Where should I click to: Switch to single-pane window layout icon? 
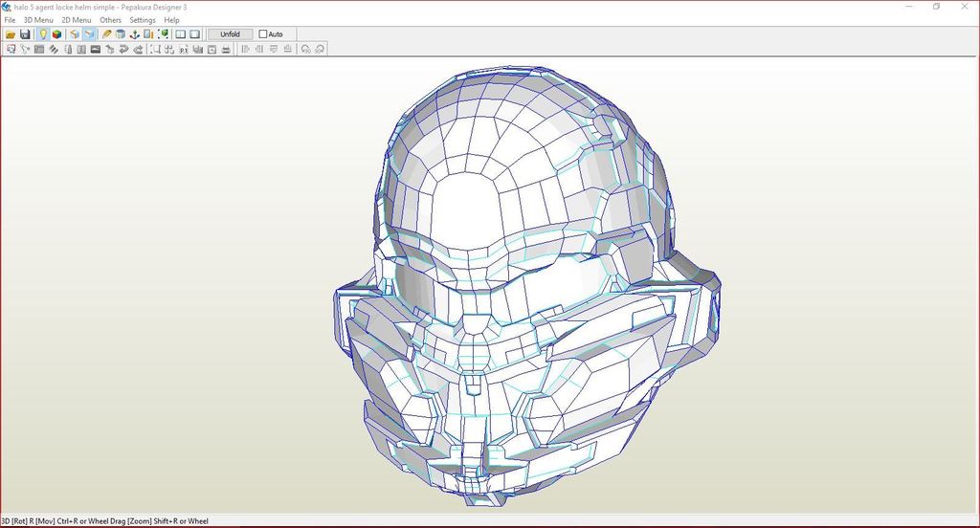pyautogui.click(x=195, y=34)
